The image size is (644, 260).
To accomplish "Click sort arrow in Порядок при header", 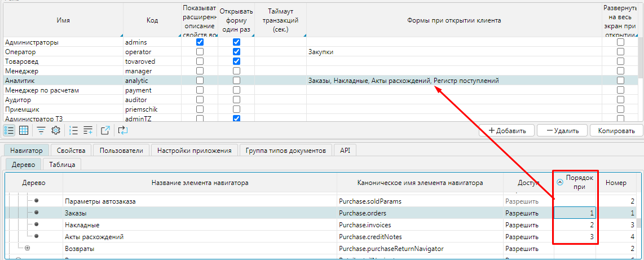I will [x=560, y=182].
